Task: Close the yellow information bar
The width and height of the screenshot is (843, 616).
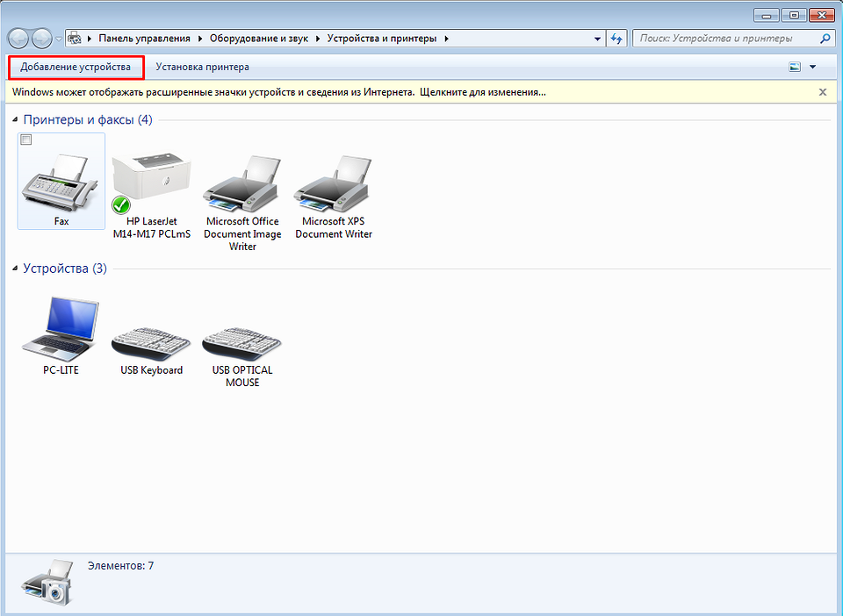Action: point(823,91)
